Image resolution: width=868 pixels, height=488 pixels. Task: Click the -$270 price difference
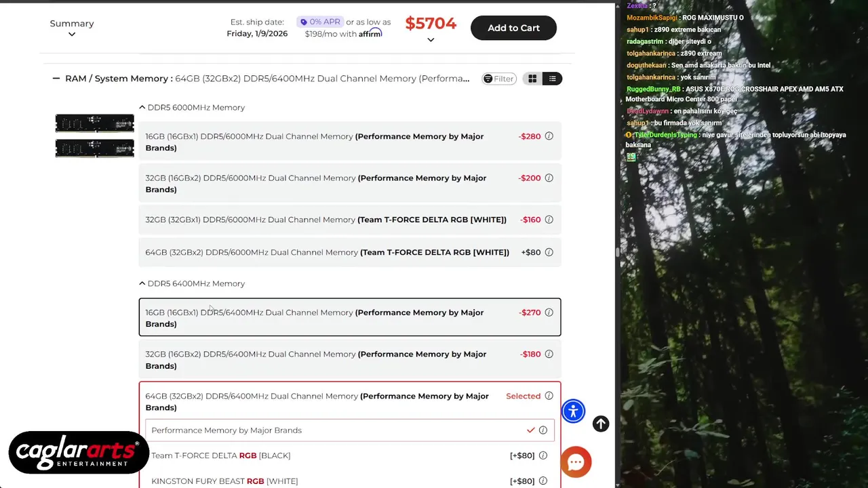tap(530, 312)
